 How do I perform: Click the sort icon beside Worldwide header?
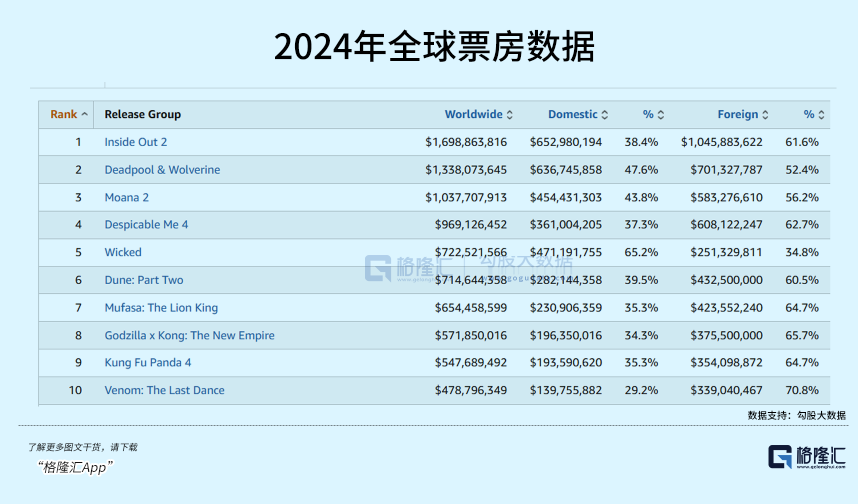click(x=510, y=115)
